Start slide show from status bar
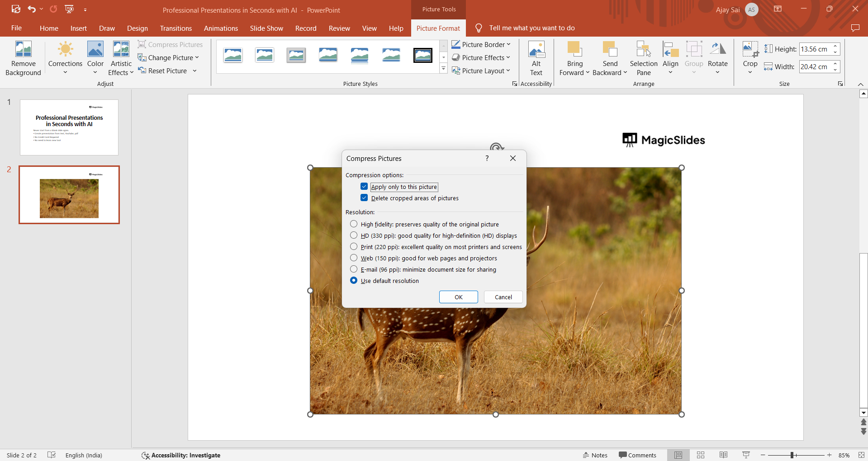Screen dimensions: 868x461 tap(746, 455)
